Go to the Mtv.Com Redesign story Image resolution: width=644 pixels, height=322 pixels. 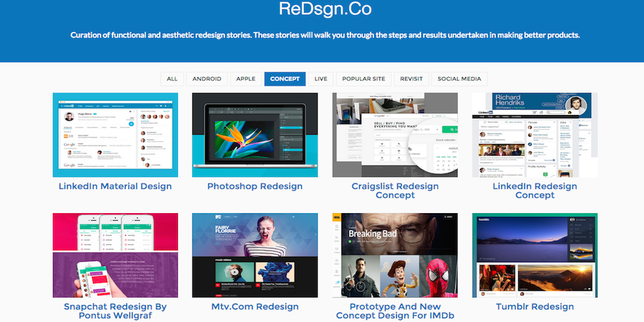point(255,306)
